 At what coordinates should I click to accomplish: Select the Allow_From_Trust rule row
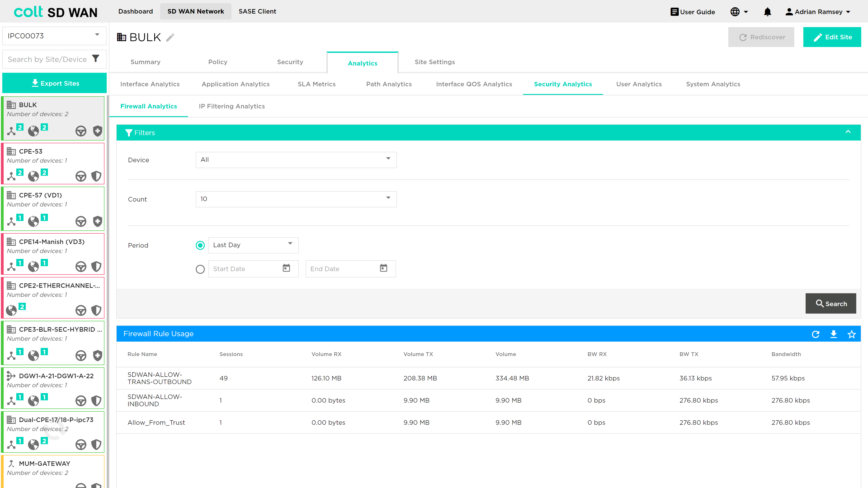pyautogui.click(x=488, y=422)
